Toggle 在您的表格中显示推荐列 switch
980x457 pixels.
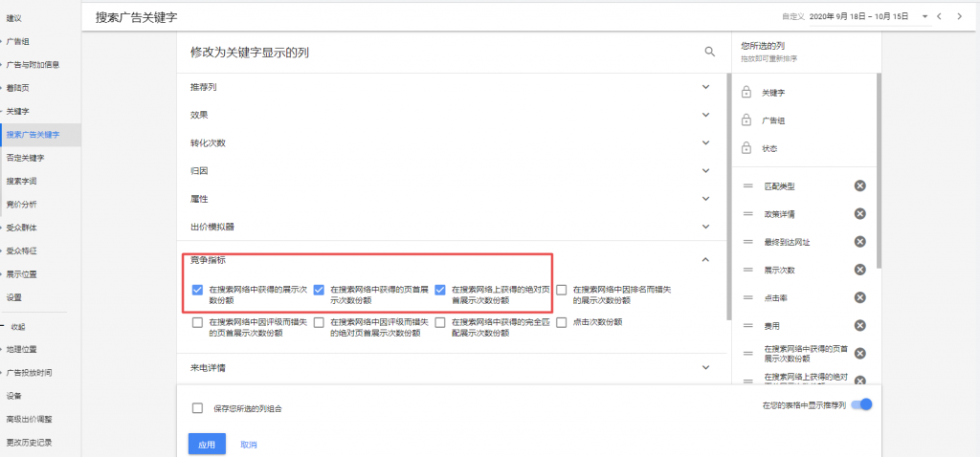[x=862, y=404]
